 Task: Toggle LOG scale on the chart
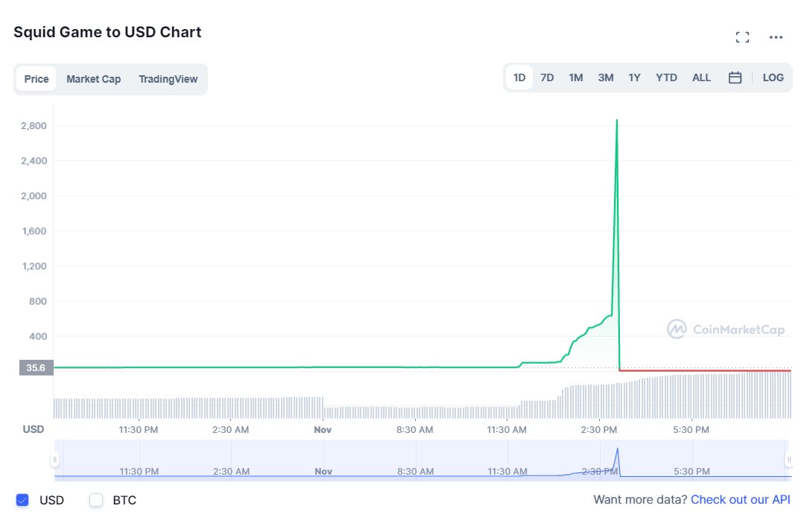point(773,77)
